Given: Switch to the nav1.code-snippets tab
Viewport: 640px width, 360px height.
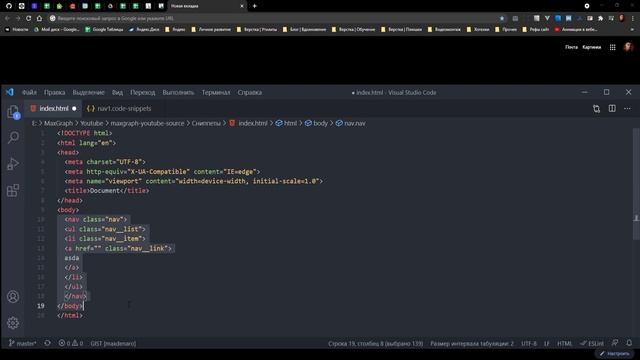Looking at the screenshot, I should pyautogui.click(x=119, y=109).
